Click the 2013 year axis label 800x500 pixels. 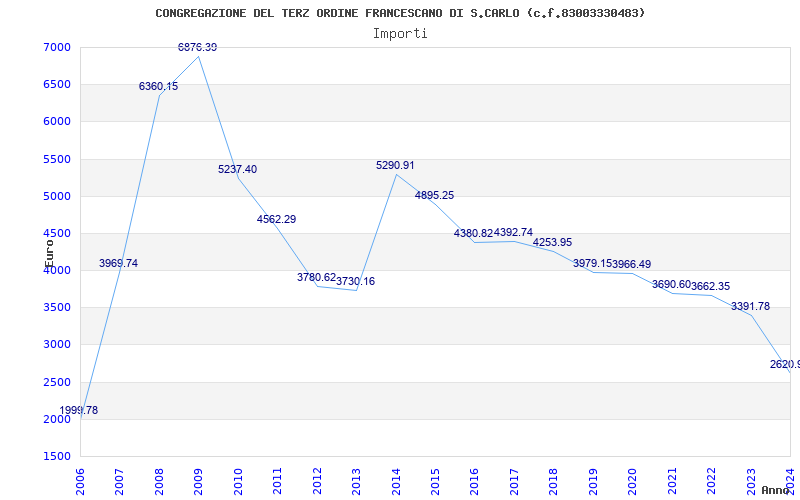tap(356, 481)
